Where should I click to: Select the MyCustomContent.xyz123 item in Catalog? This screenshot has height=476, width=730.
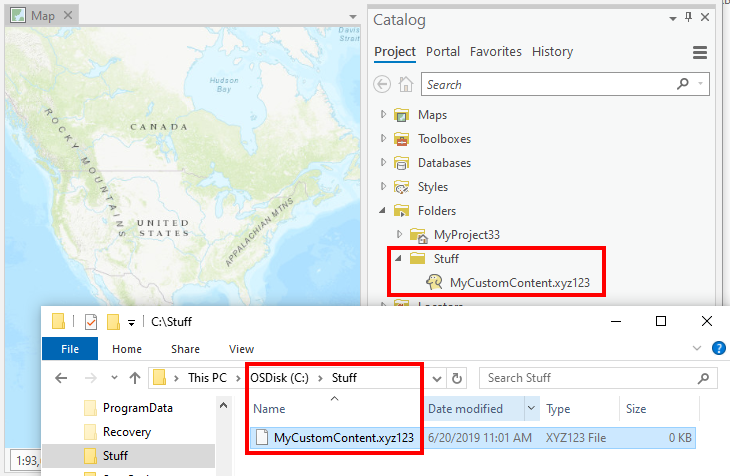click(x=519, y=283)
